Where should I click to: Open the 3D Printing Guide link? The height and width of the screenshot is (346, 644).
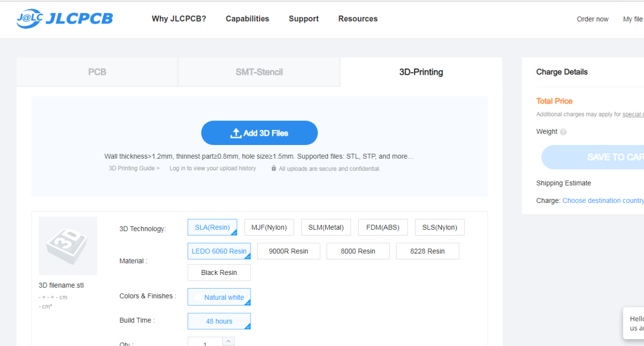tap(134, 168)
